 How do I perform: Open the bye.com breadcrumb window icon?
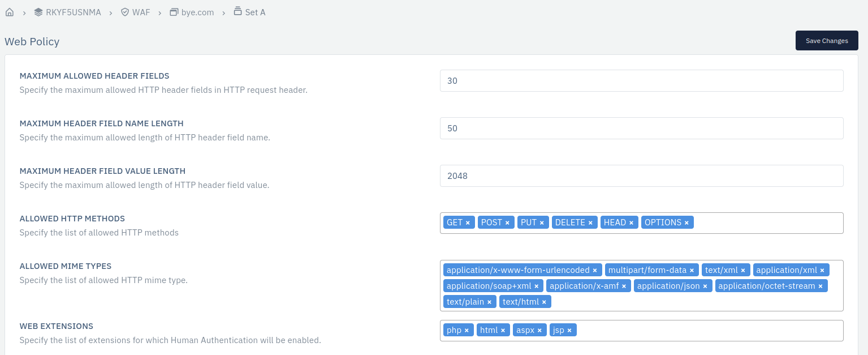tap(174, 12)
